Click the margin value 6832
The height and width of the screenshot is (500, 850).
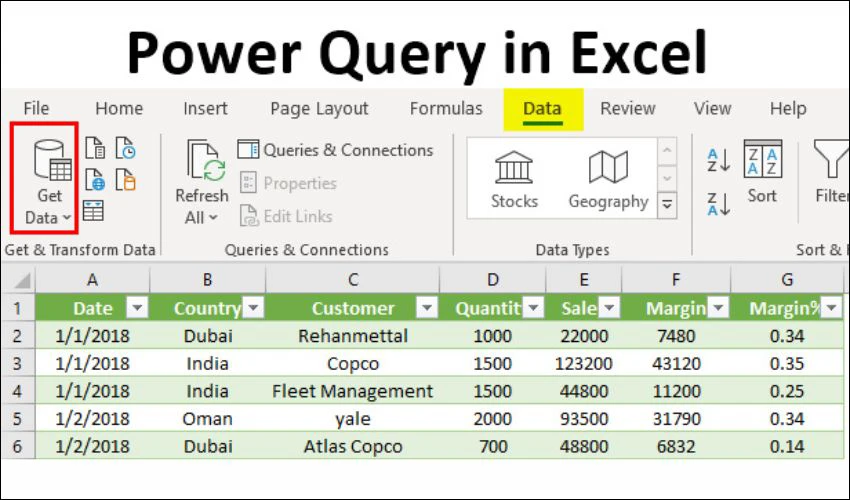pos(676,446)
